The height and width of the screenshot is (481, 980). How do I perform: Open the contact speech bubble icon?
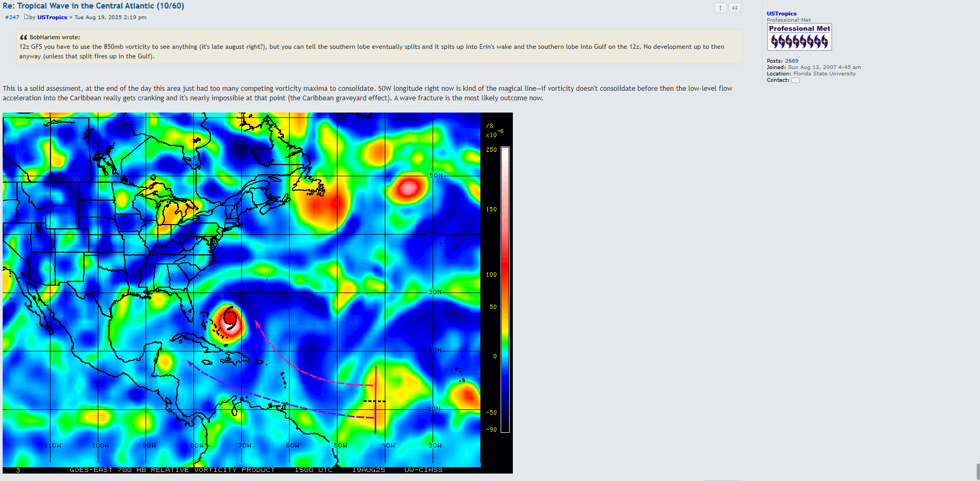(x=795, y=81)
